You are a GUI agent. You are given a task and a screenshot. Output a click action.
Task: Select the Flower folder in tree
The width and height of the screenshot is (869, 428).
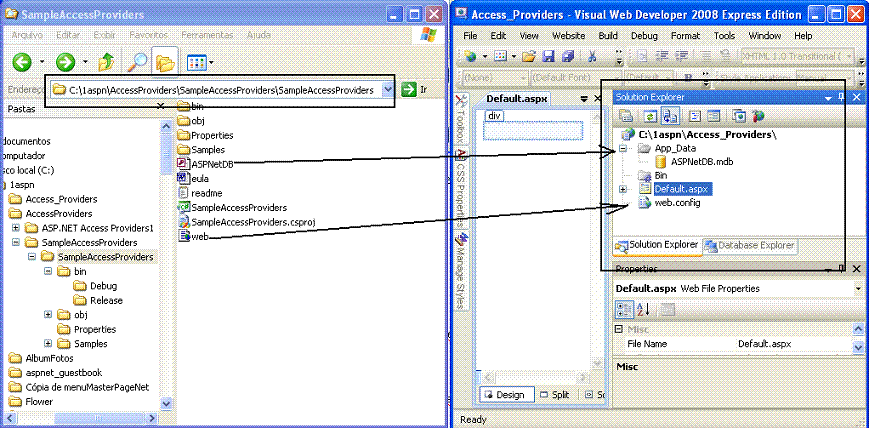(31, 401)
